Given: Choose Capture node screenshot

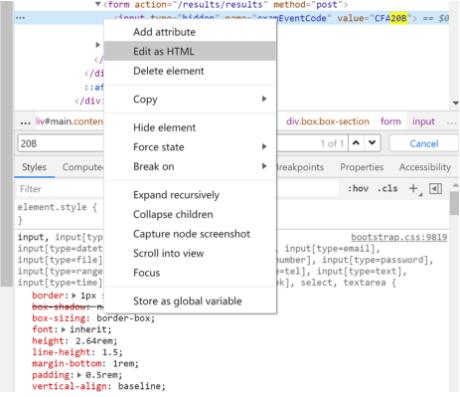Looking at the screenshot, I should (192, 234).
